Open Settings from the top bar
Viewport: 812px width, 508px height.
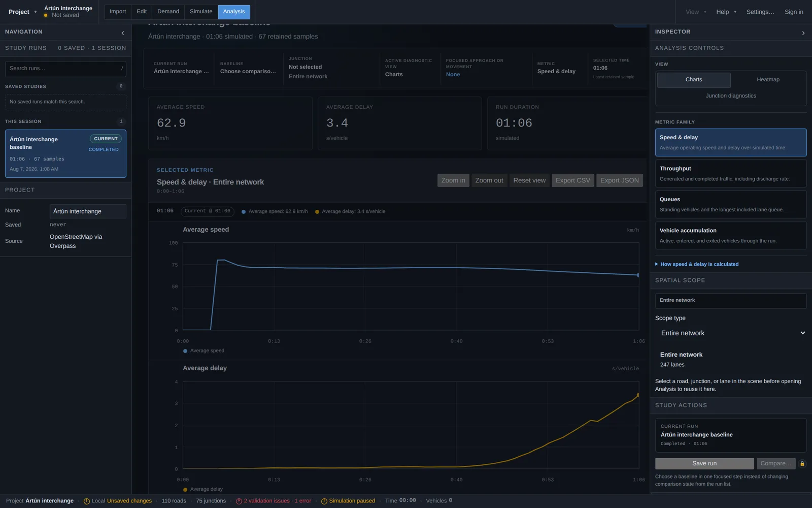pos(760,12)
